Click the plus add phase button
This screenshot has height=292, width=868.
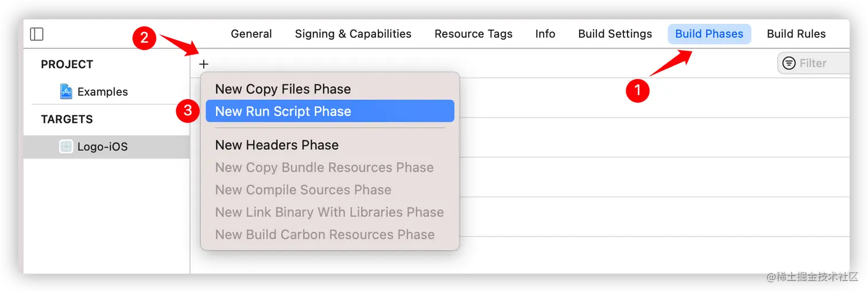[x=204, y=64]
